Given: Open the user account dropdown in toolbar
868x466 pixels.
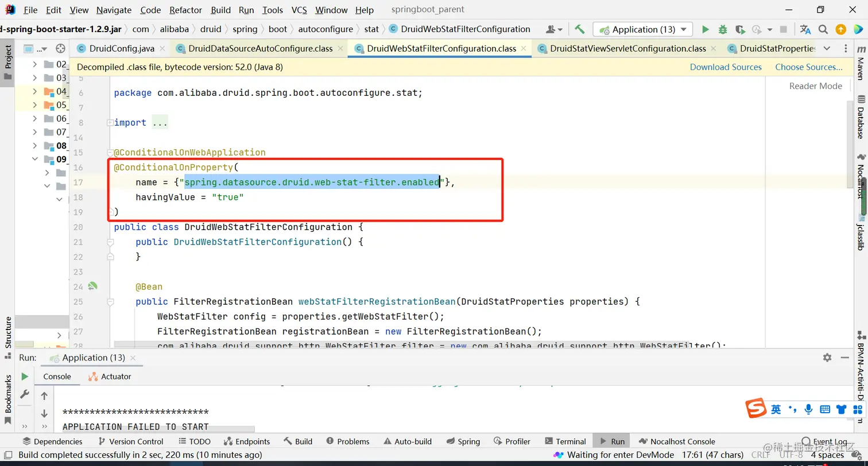Looking at the screenshot, I should tap(554, 29).
